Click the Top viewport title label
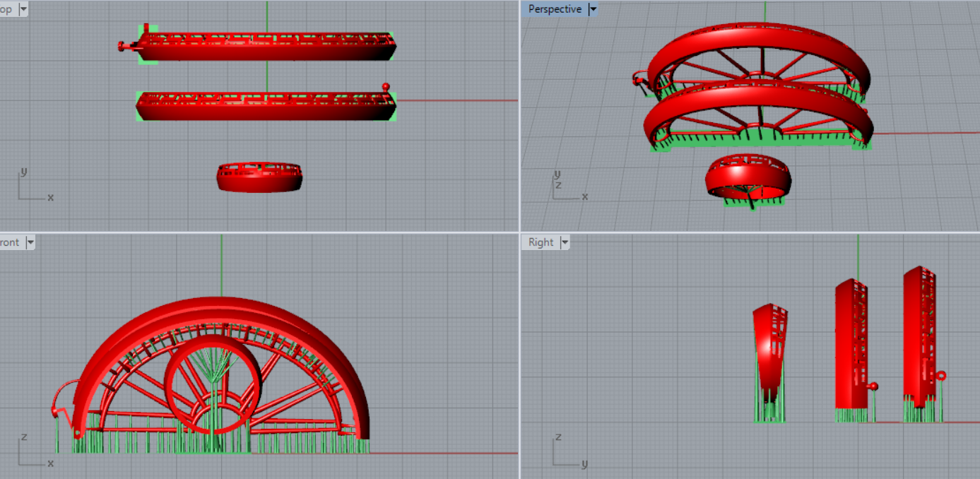980x479 pixels. (x=6, y=9)
